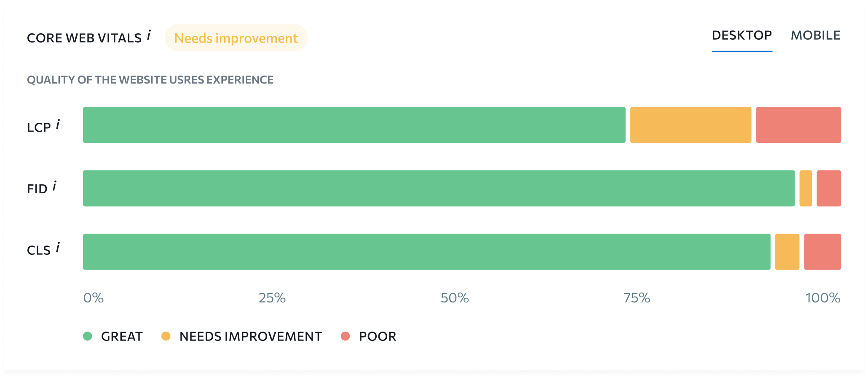Toggle the green GREAT legend dot

point(88,336)
